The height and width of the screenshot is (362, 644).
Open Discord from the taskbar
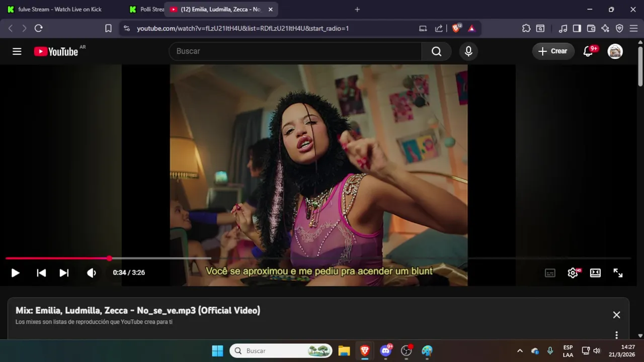(x=386, y=351)
